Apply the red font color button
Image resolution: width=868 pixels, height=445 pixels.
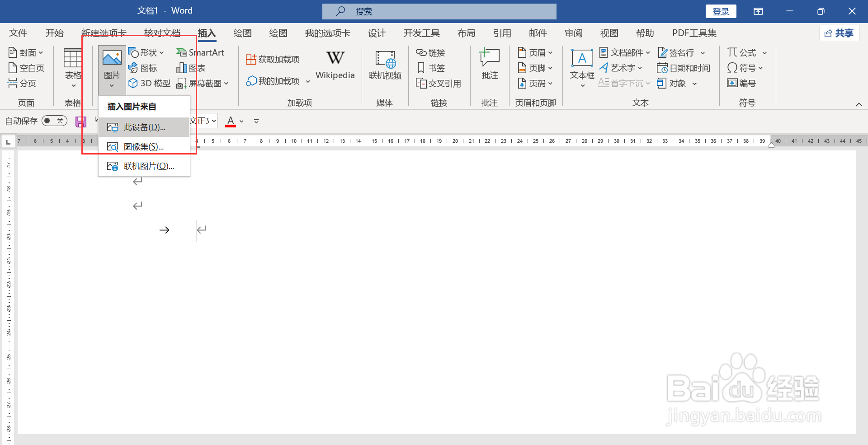click(x=231, y=121)
